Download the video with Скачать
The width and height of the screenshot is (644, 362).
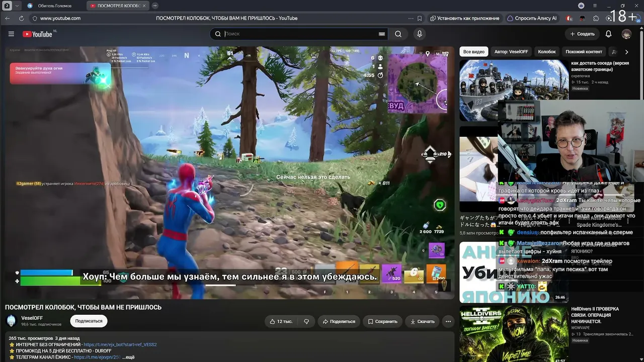pos(423,321)
